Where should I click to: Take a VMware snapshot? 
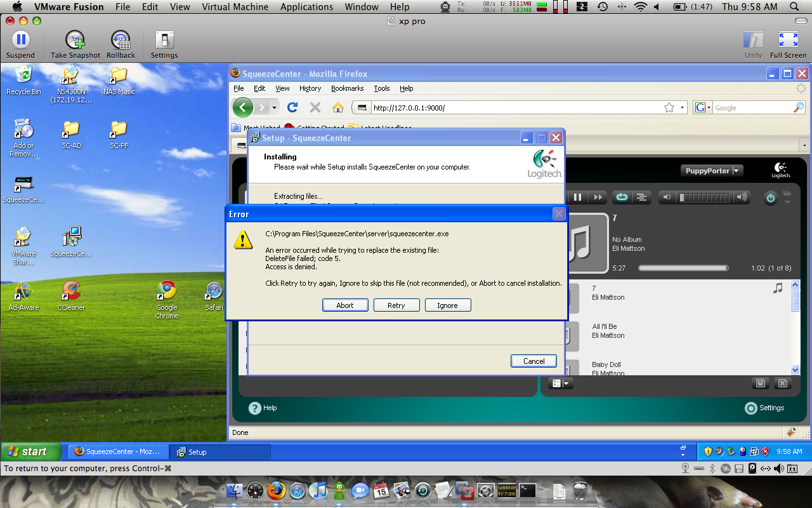pyautogui.click(x=75, y=43)
